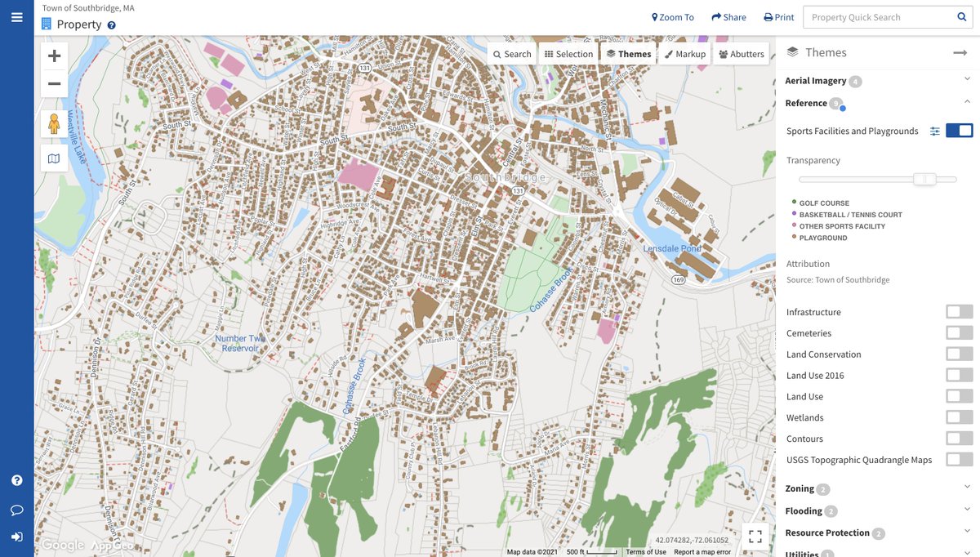Click Report a map error link
This screenshot has height=557, width=980.
(702, 552)
